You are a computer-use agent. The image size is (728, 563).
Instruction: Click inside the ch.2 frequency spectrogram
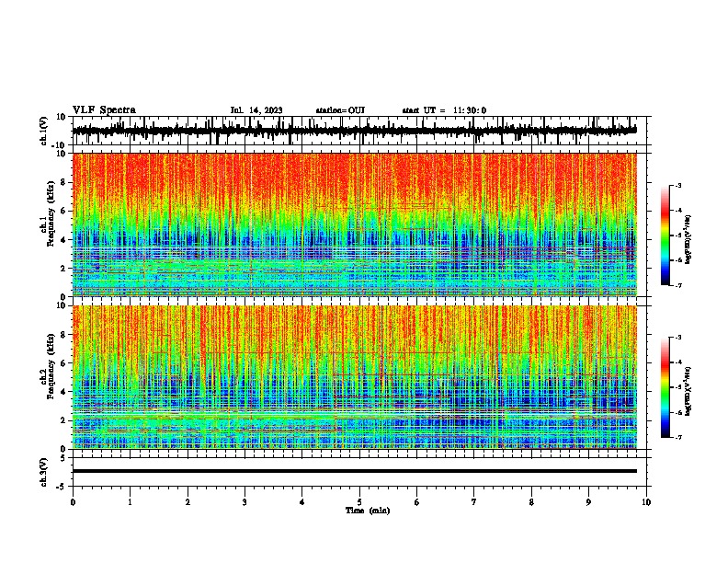point(355,377)
